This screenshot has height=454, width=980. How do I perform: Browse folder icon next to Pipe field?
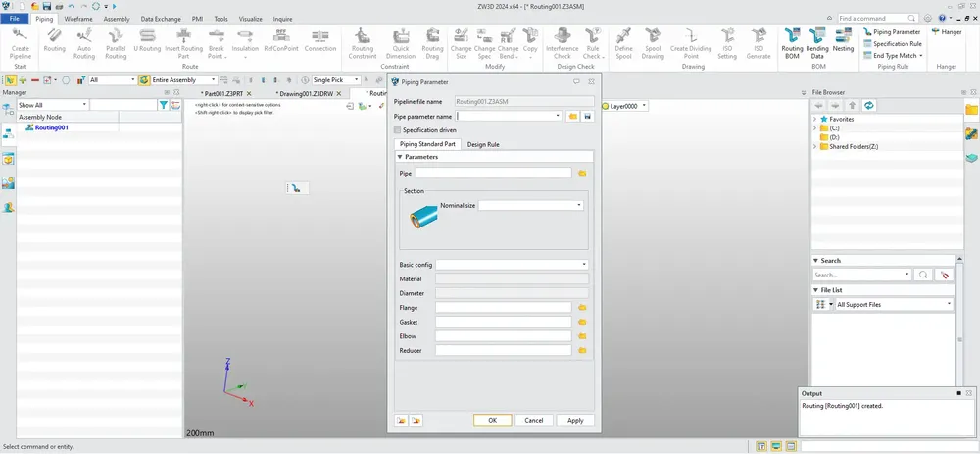(x=582, y=174)
